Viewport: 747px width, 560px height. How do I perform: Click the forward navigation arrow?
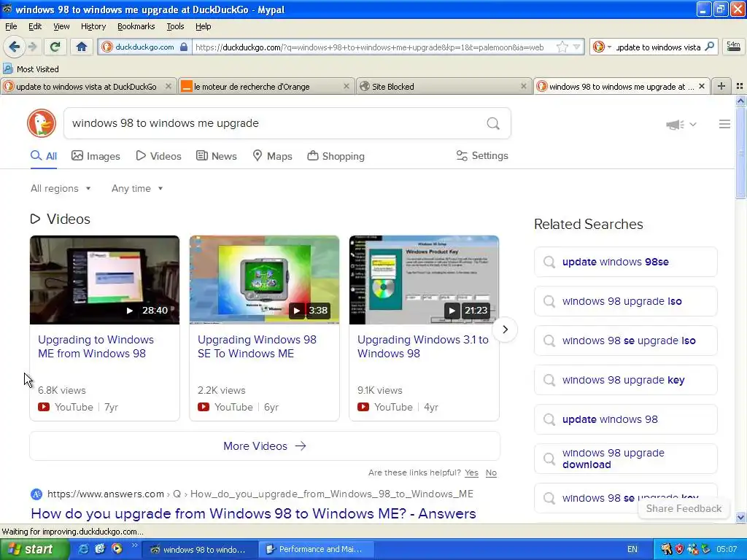[x=32, y=47]
